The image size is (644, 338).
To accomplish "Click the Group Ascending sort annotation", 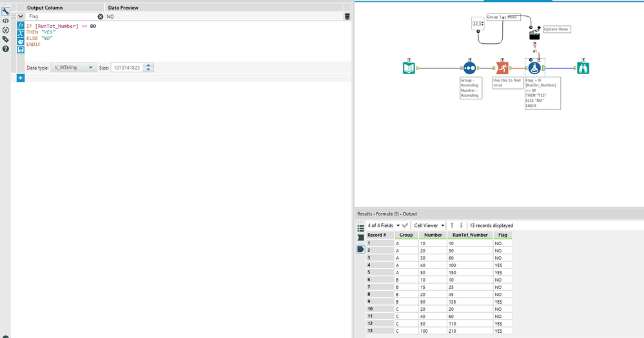I will pyautogui.click(x=471, y=88).
